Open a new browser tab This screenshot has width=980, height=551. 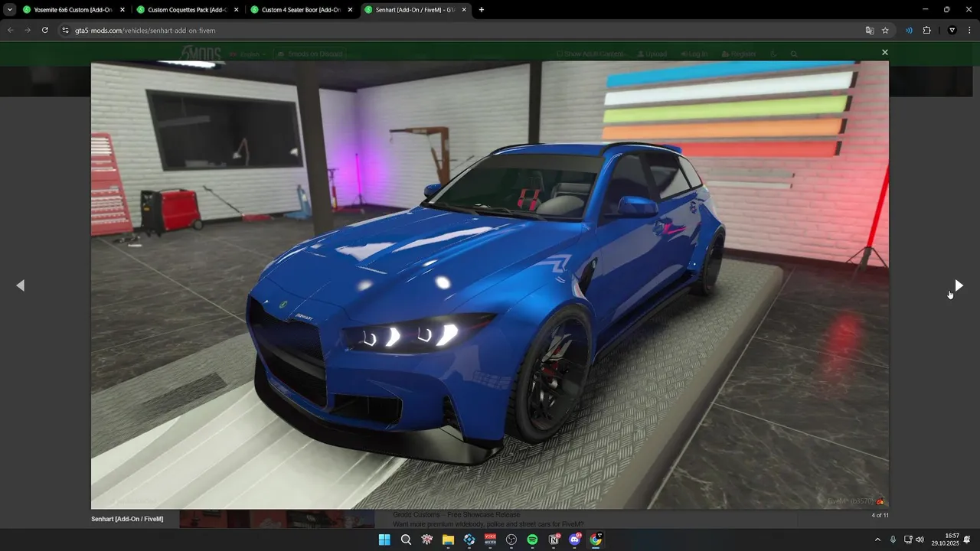pyautogui.click(x=482, y=10)
